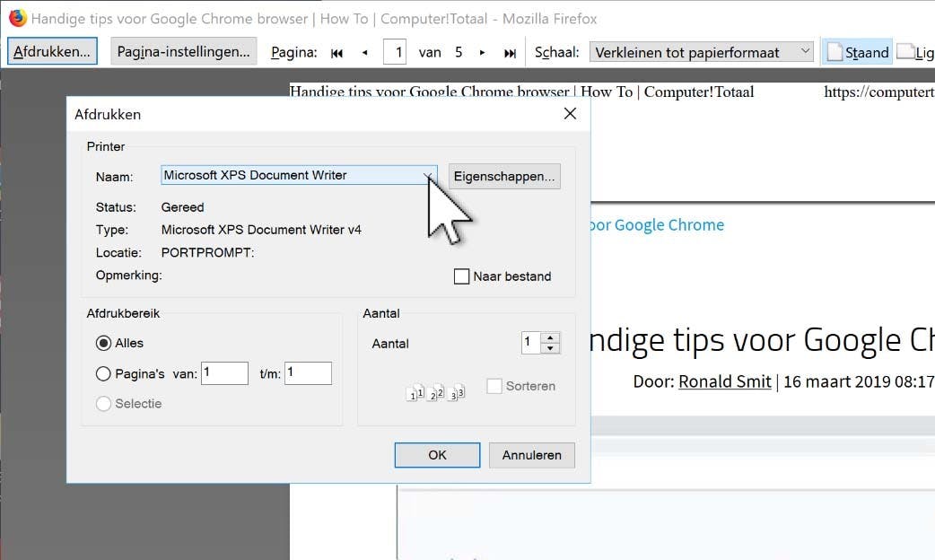The image size is (935, 560).
Task: Click the PORTPROMPT: location text
Action: coord(207,253)
